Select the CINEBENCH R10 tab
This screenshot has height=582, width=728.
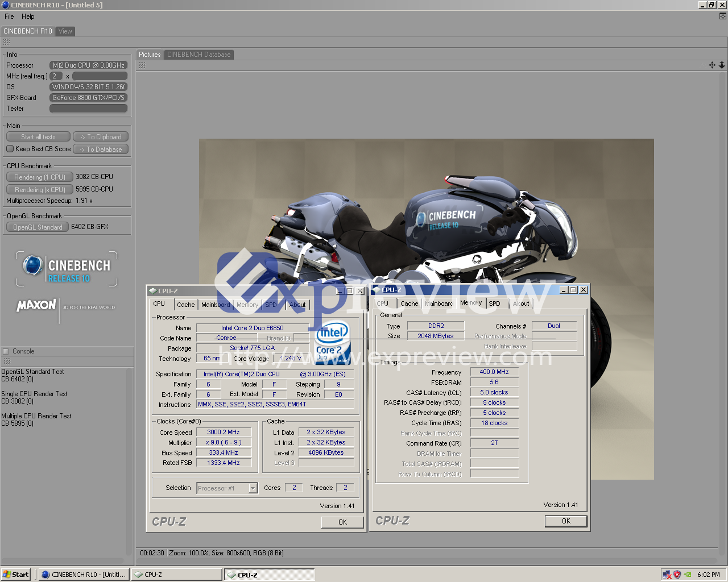pyautogui.click(x=27, y=31)
